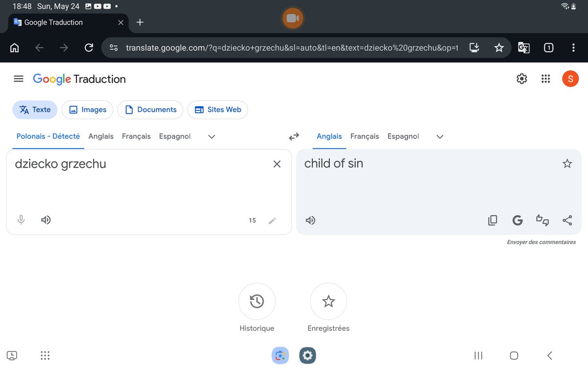
Task: Rate this translation with thumbs icon
Action: click(542, 220)
